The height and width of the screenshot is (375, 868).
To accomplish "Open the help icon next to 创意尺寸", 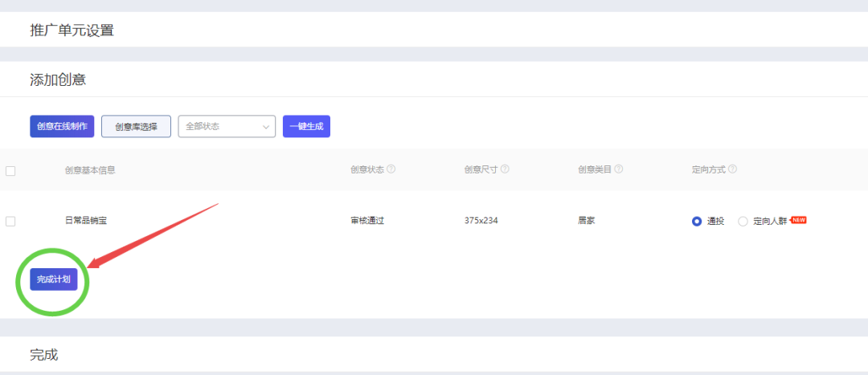I will (505, 169).
